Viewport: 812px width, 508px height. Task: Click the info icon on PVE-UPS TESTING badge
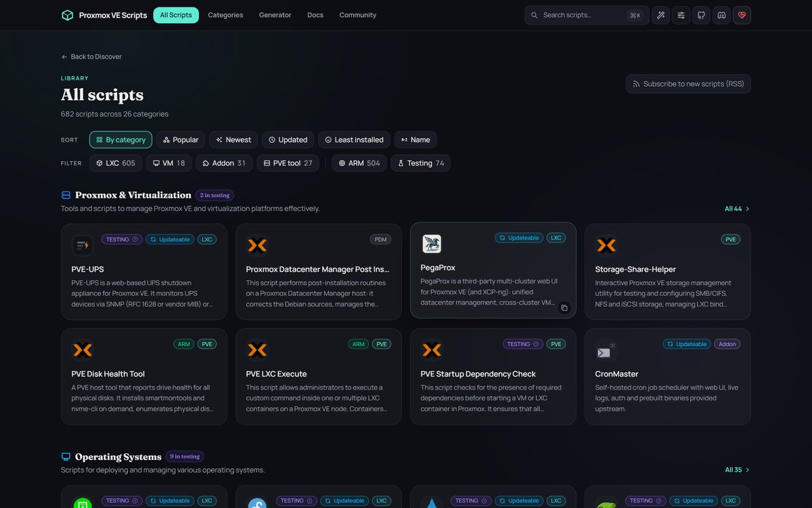click(x=135, y=239)
